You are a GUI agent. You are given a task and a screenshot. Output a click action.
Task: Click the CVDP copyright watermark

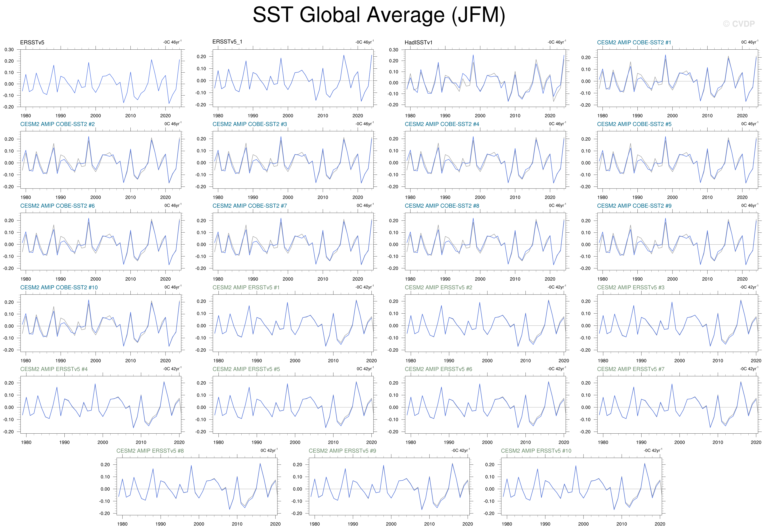739,24
